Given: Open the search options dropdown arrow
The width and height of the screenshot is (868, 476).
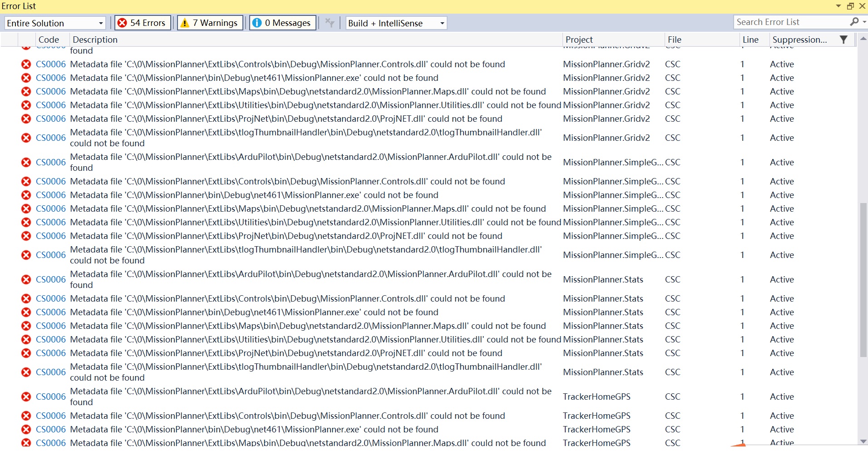Looking at the screenshot, I should pyautogui.click(x=864, y=22).
